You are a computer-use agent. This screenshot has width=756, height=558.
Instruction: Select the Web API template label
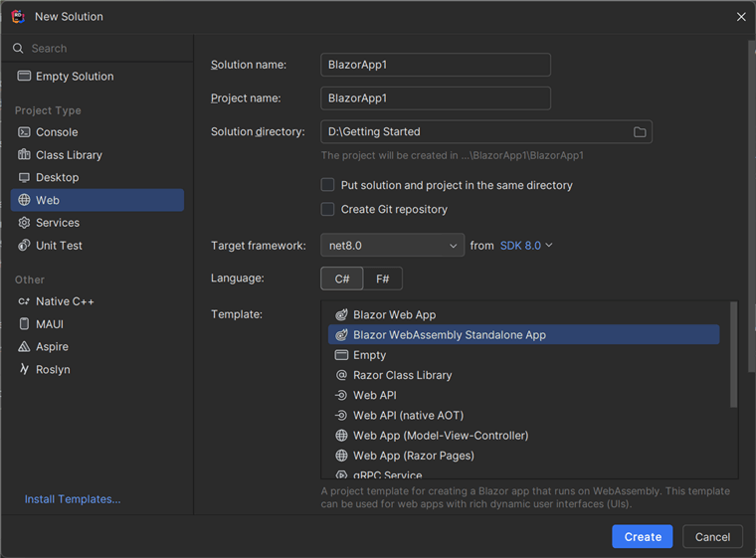(x=375, y=395)
